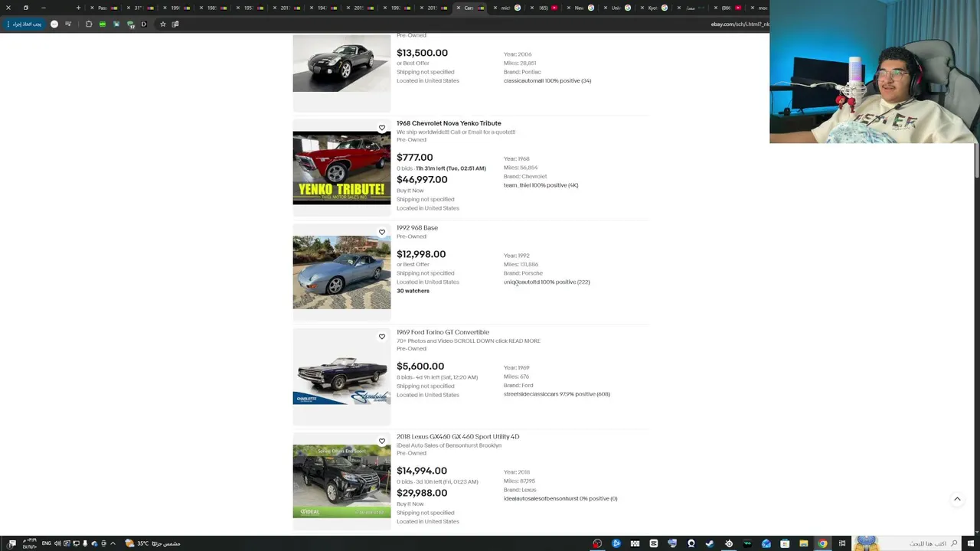
Task: Favorite the 1992 968 Base listing
Action: [x=381, y=232]
